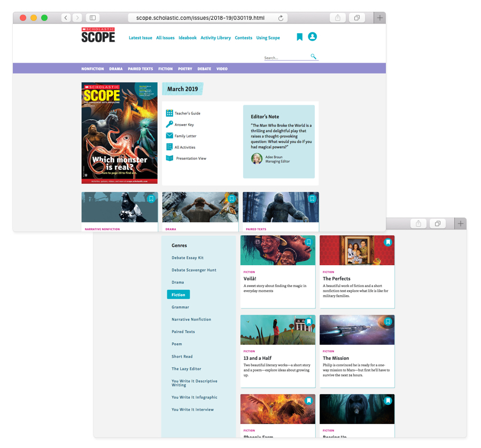The image size is (481, 448).
Task: Open saved bookmarks icon in Scope header
Action: tap(300, 37)
